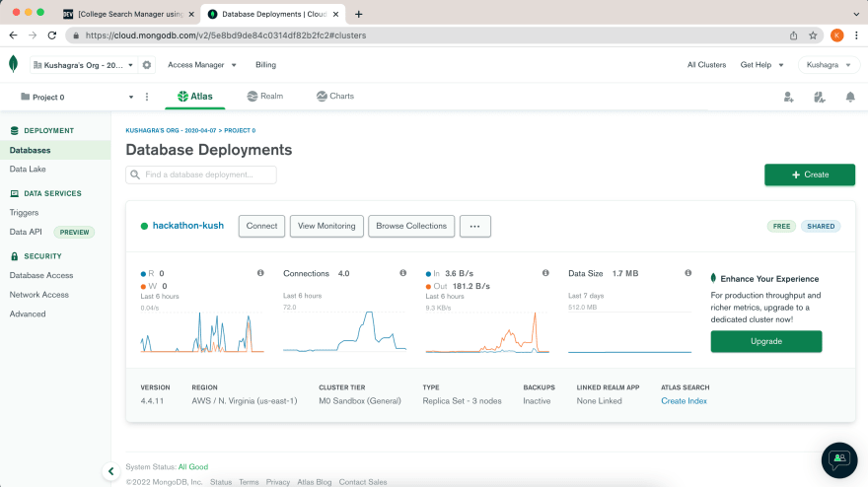Screen dimensions: 868x487
Task: Click the browser address bar URL
Action: (x=226, y=35)
